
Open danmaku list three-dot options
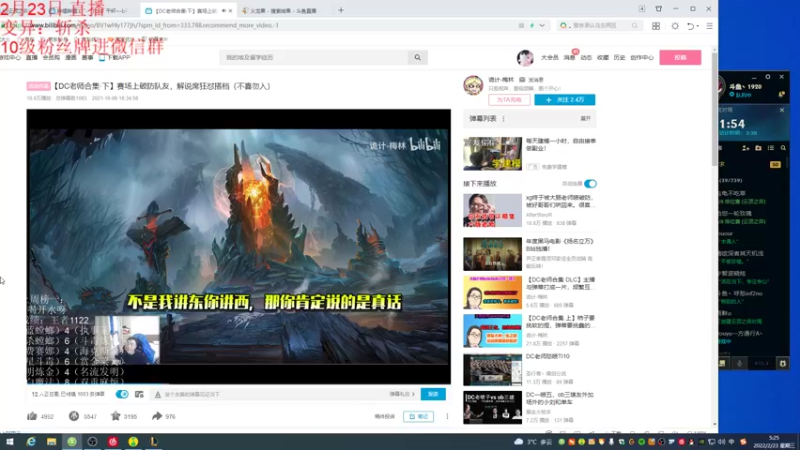click(504, 118)
